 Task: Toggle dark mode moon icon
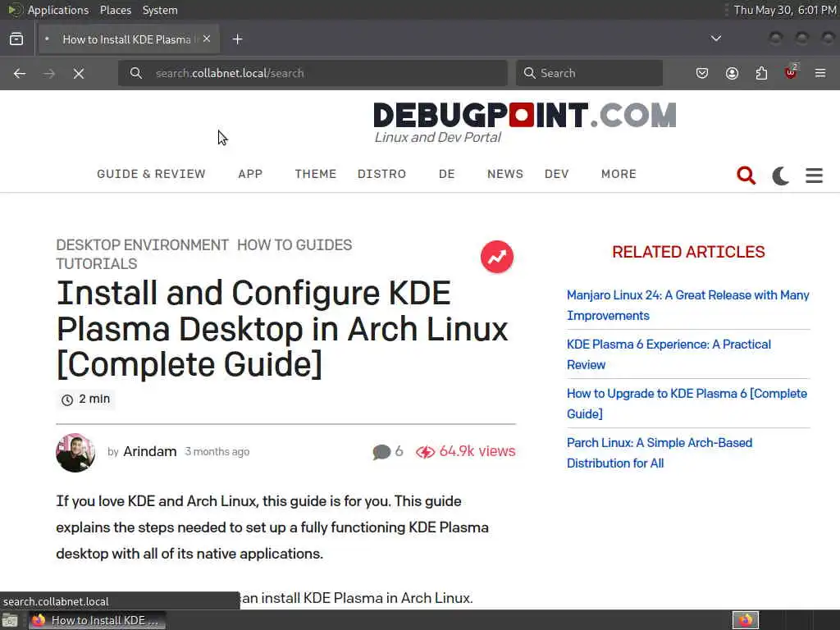[781, 176]
